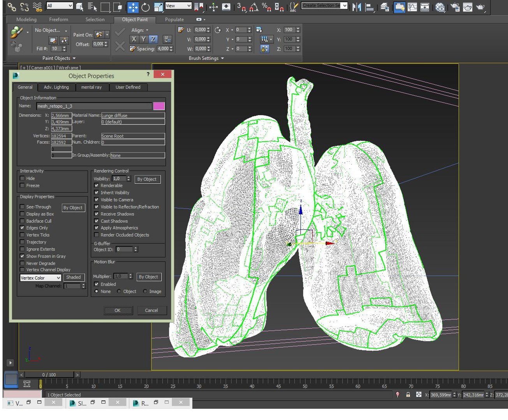Click the Use Pivot Point Center icon
This screenshot has width=508, height=420.
[x=199, y=7]
